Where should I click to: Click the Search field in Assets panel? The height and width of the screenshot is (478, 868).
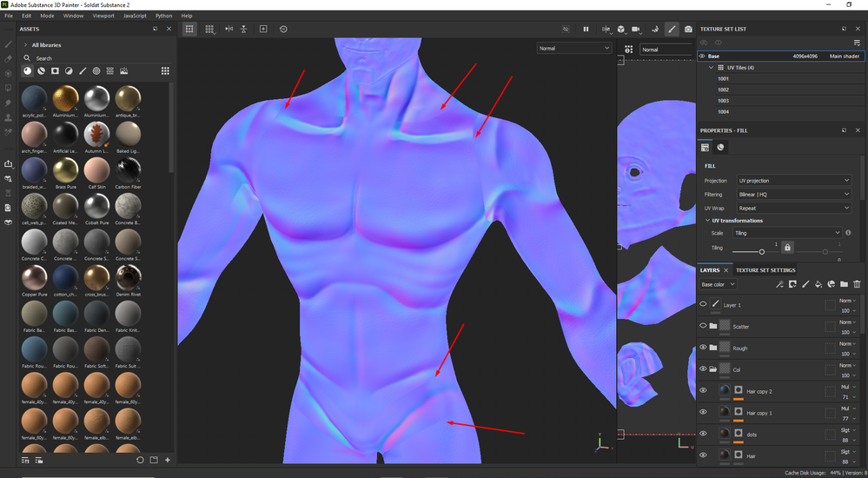point(87,58)
